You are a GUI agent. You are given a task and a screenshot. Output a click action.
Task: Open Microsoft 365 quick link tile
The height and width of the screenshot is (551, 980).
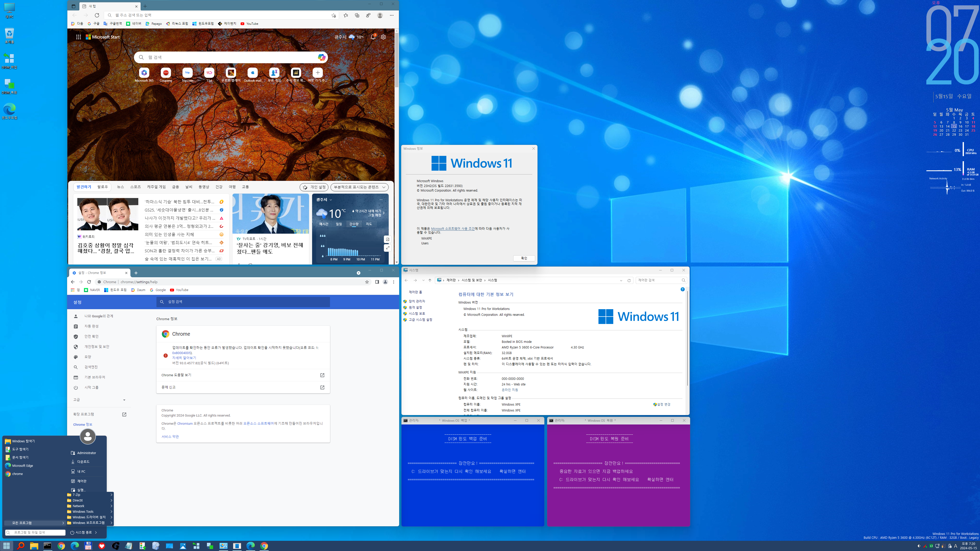click(144, 74)
